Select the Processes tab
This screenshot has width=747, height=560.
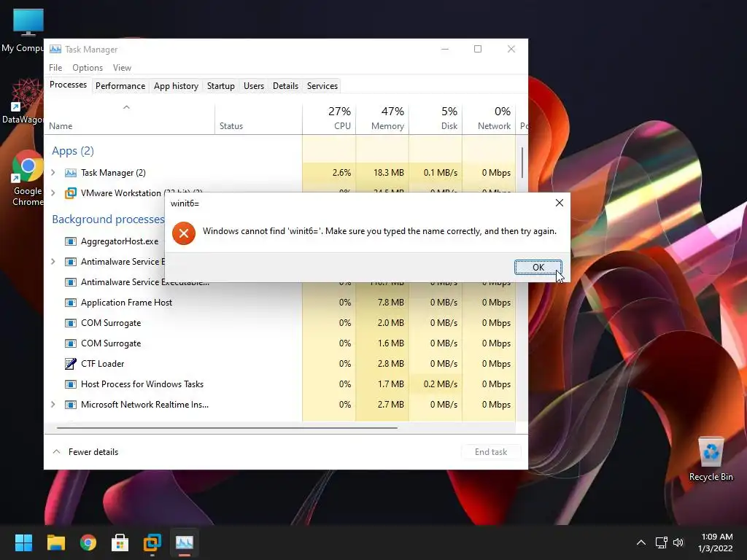[68, 85]
